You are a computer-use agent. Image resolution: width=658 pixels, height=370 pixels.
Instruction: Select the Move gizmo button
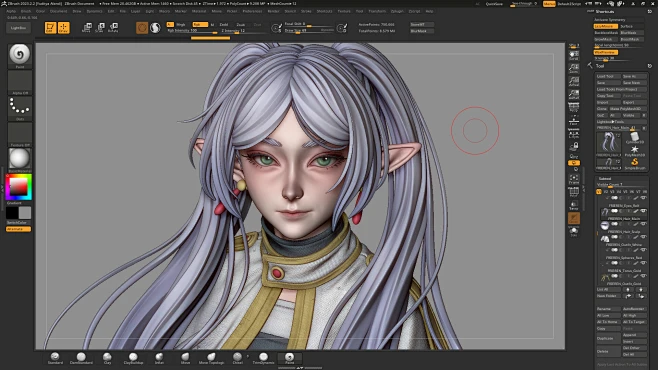[x=86, y=28]
